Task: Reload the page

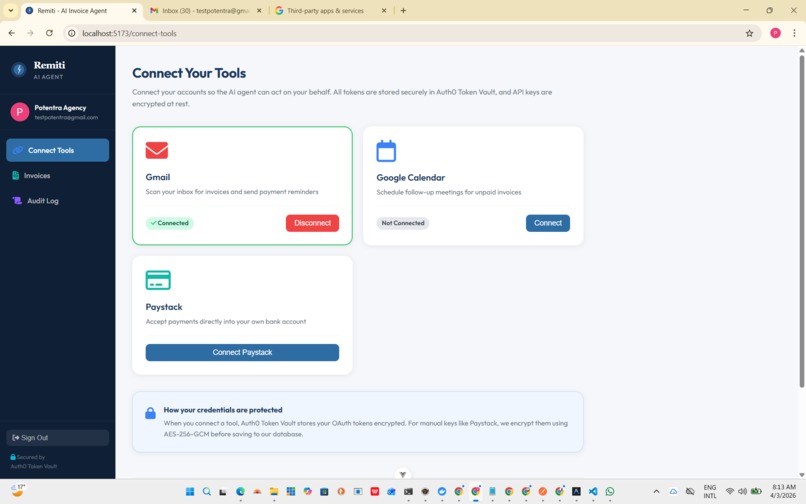Action: (49, 33)
